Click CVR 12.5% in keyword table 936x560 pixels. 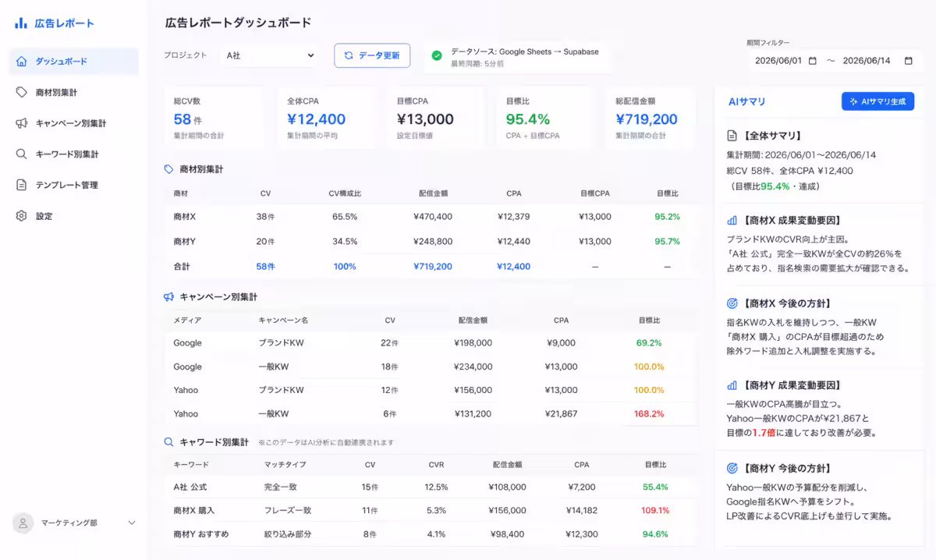click(436, 487)
